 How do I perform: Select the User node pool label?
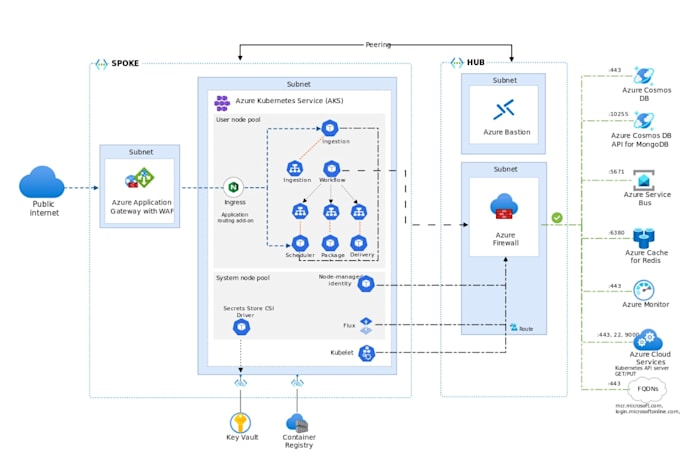[x=238, y=120]
